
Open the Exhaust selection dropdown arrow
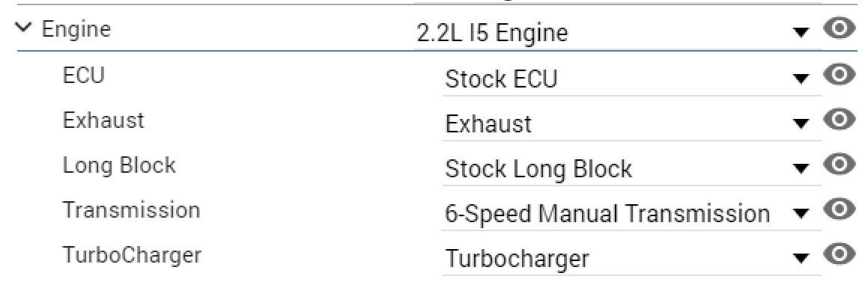801,124
